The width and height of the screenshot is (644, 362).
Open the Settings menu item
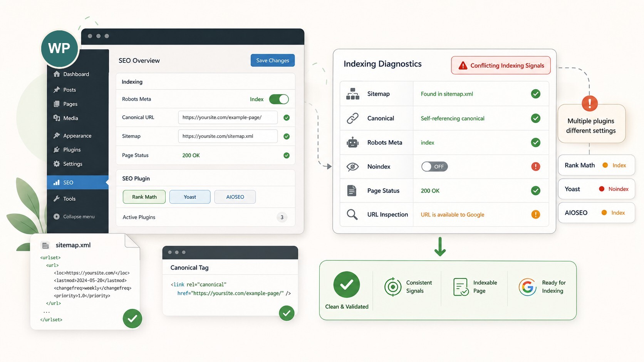[78, 164]
